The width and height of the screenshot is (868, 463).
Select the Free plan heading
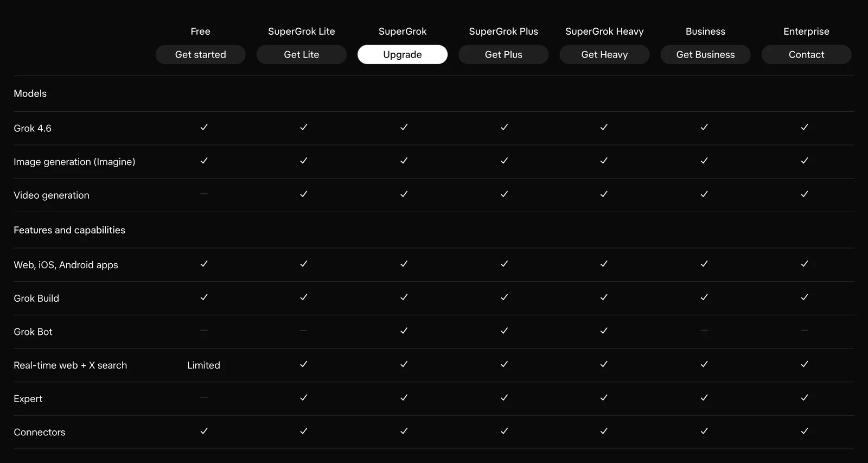(x=200, y=31)
